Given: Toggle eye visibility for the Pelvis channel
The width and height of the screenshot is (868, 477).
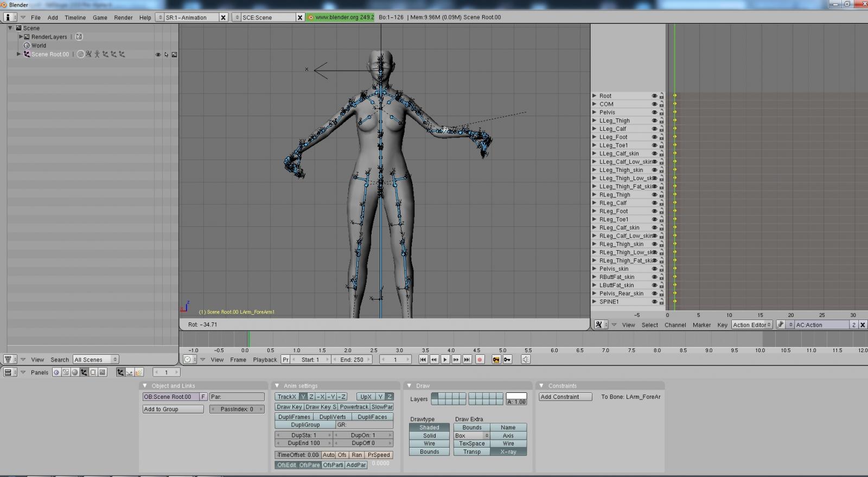Looking at the screenshot, I should click(x=654, y=112).
